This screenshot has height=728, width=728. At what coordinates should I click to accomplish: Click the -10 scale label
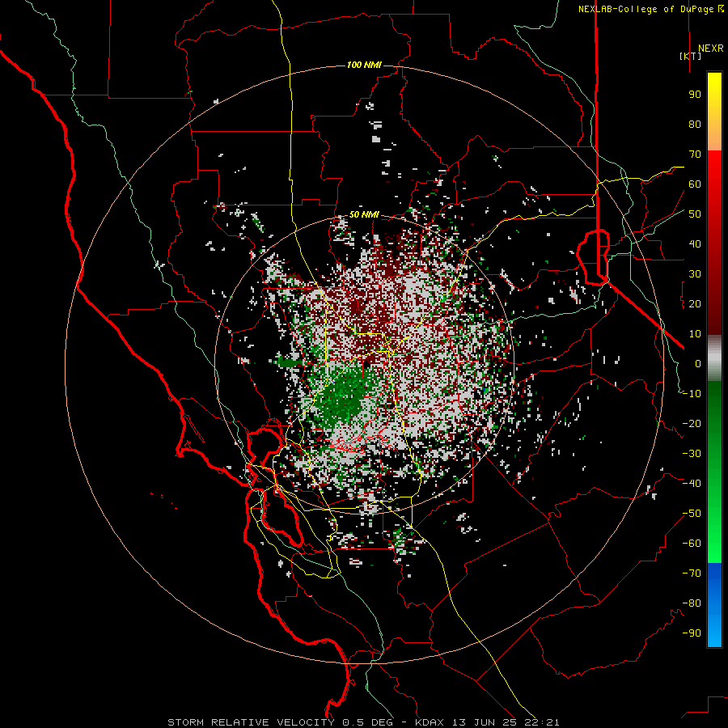(x=692, y=394)
